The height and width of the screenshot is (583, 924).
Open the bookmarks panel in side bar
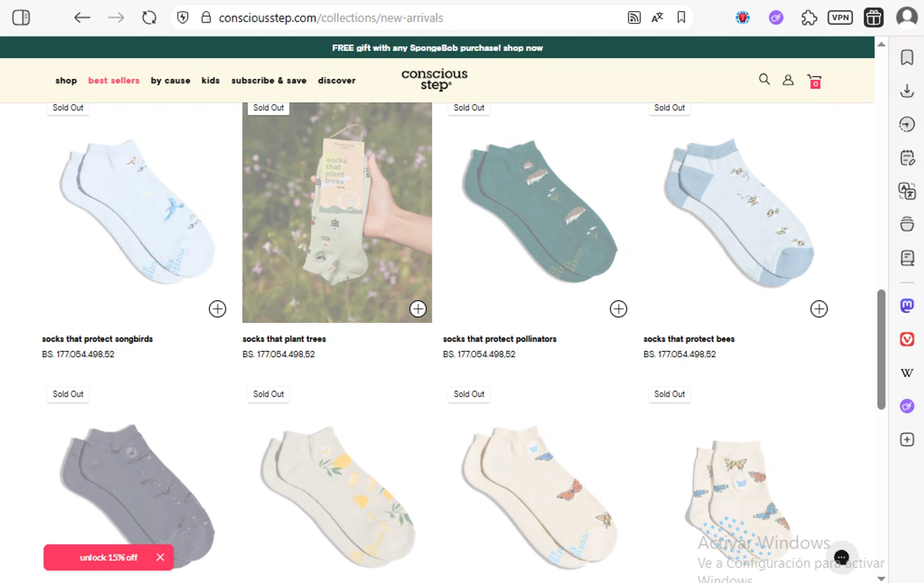point(907,57)
